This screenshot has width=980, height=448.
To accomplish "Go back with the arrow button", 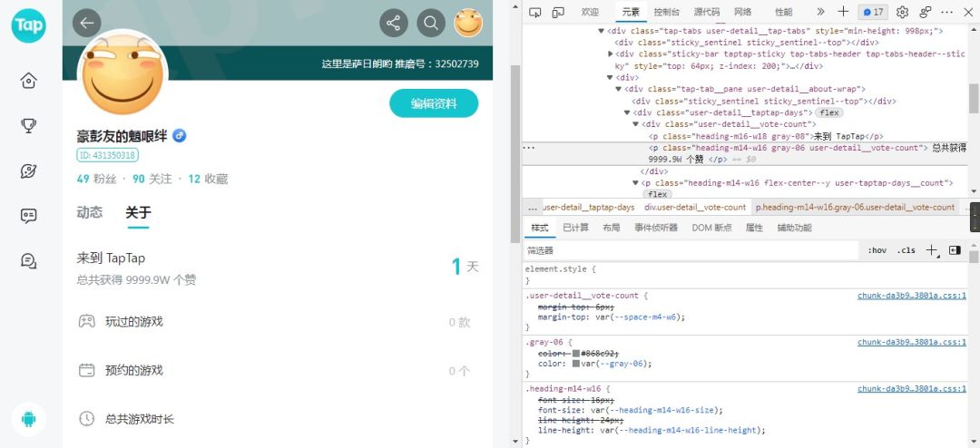I will (87, 23).
